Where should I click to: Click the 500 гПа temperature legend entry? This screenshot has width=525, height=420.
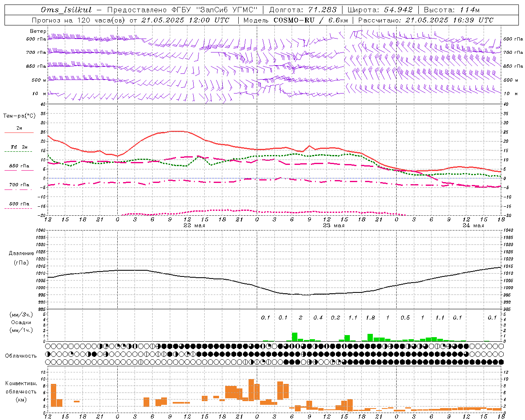19,204
